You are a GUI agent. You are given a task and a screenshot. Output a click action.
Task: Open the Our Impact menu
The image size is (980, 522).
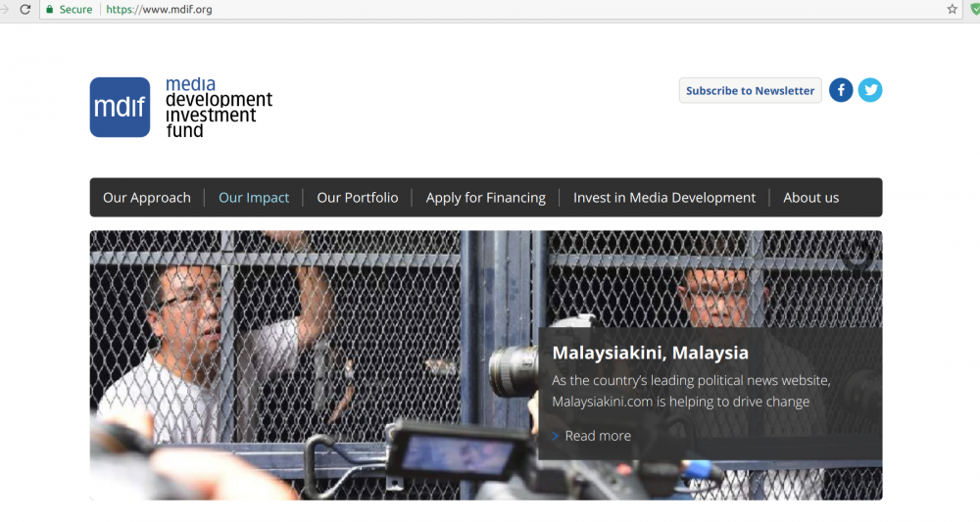coord(254,197)
